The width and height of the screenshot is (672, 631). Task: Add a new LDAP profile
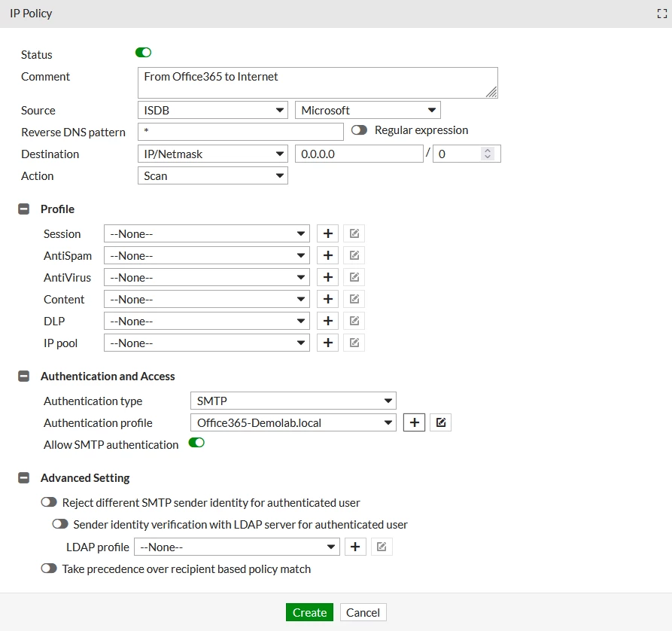(x=355, y=547)
